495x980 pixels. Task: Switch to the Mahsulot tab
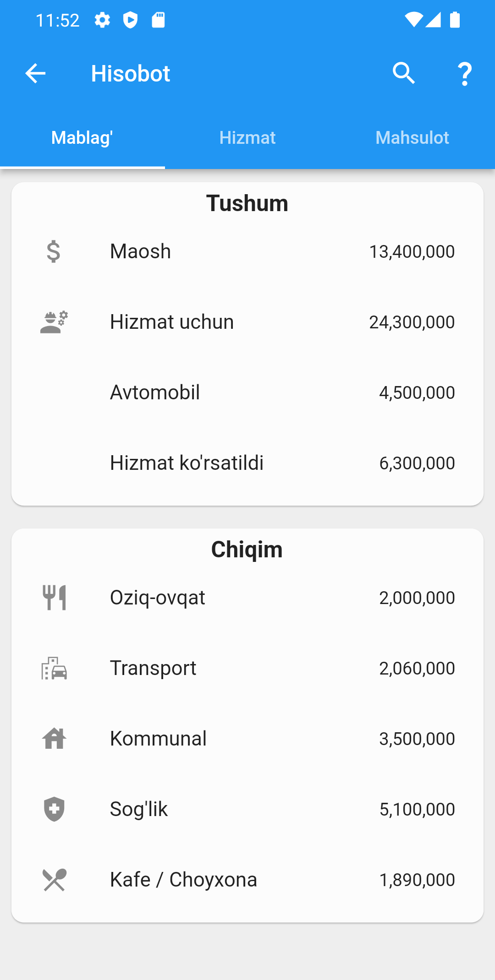click(412, 138)
